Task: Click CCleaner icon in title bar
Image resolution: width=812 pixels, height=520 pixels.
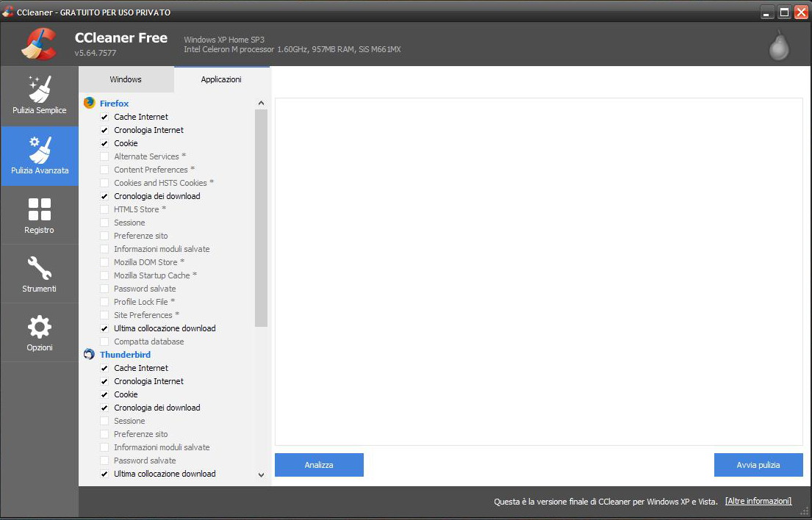Action: point(8,12)
